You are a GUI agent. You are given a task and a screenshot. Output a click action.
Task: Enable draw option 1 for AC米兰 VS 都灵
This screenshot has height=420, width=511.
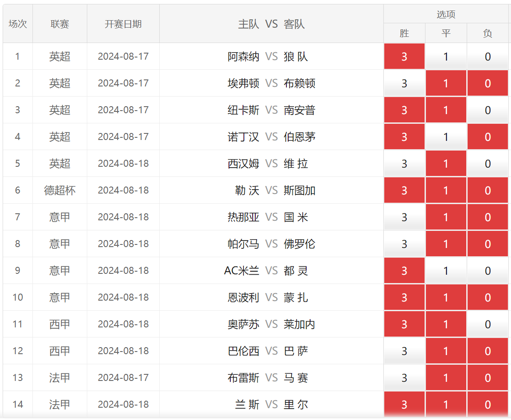coord(446,270)
